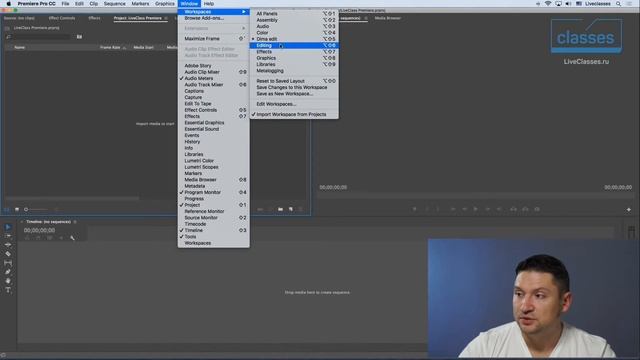
Task: Open Timeline panel menu
Action: click(x=75, y=222)
